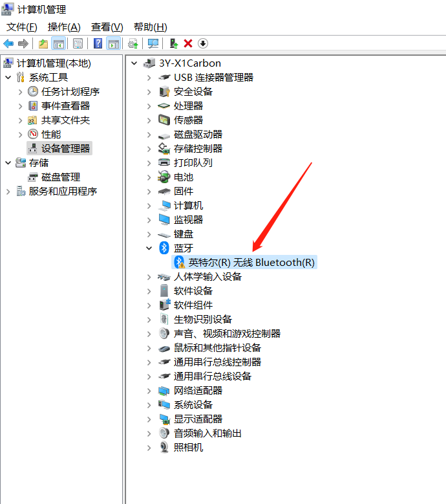The width and height of the screenshot is (446, 504).
Task: Click the 鼠标和其他指针设备 label
Action: [217, 348]
